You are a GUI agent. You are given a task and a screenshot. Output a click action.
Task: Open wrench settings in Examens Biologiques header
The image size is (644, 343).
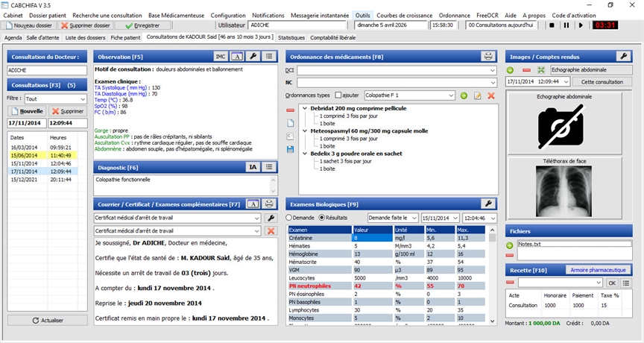pyautogui.click(x=488, y=204)
